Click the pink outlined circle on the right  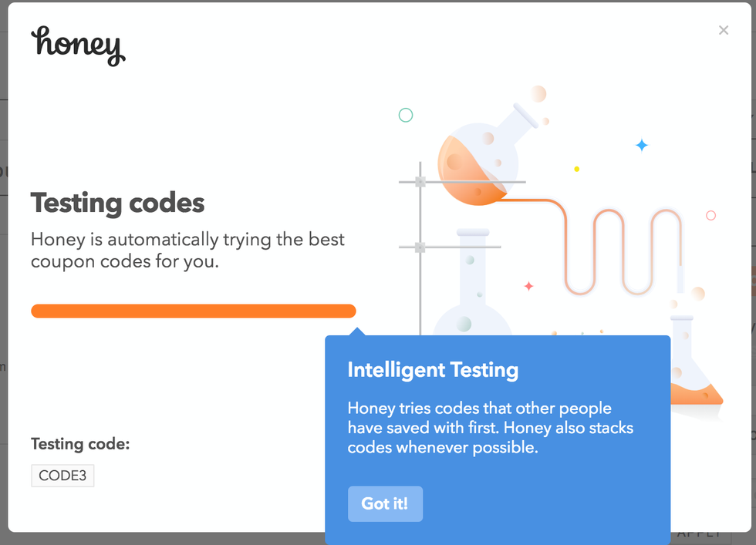point(711,216)
